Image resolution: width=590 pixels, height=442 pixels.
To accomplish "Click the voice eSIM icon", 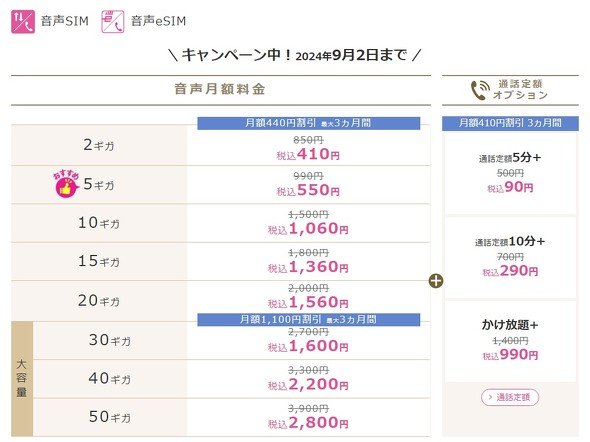I will (113, 22).
